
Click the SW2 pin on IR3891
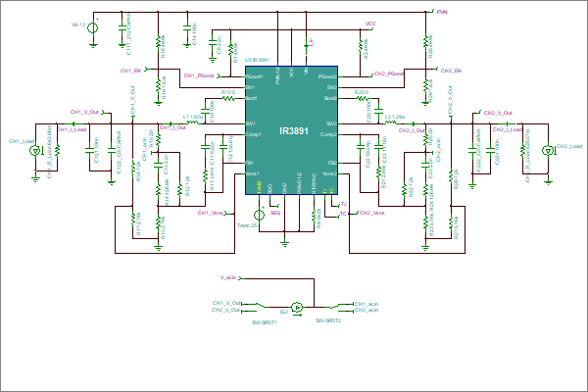click(331, 123)
